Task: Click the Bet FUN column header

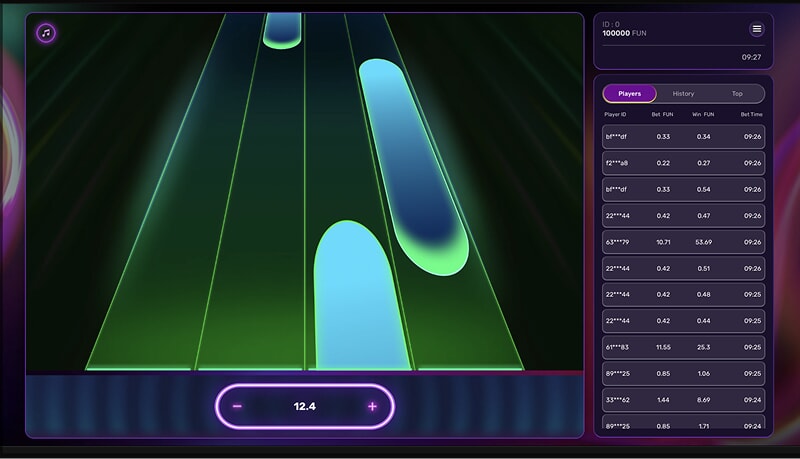Action: point(662,114)
